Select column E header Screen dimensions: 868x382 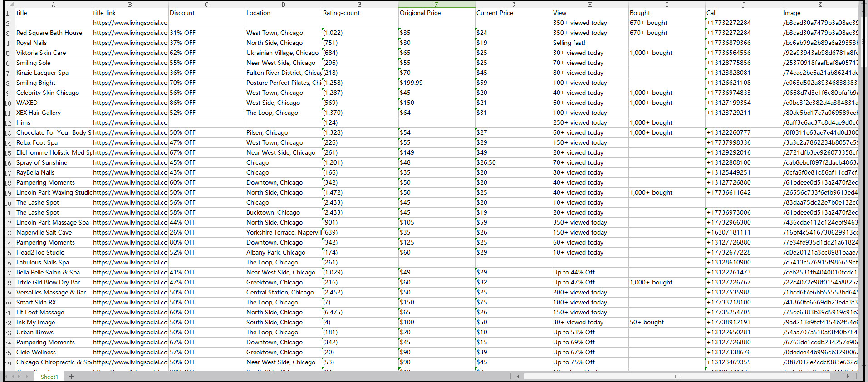tap(360, 5)
